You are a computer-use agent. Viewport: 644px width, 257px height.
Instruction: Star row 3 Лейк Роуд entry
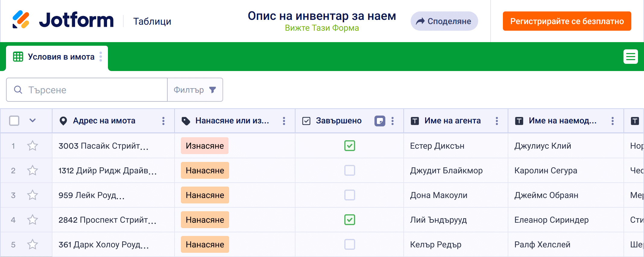33,195
